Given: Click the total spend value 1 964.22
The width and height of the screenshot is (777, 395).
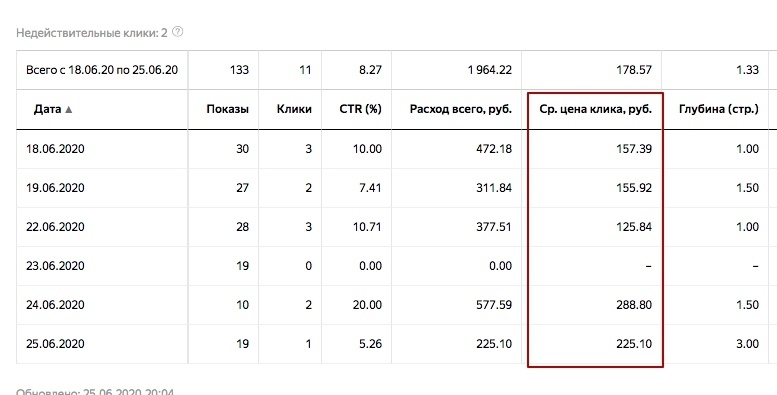Looking at the screenshot, I should tap(490, 70).
